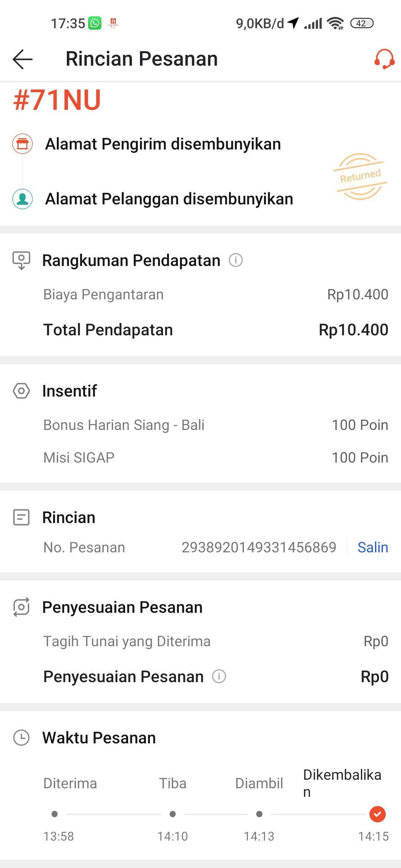Tap the Waktu Pesanan clock icon
The image size is (401, 868).
coord(22,737)
